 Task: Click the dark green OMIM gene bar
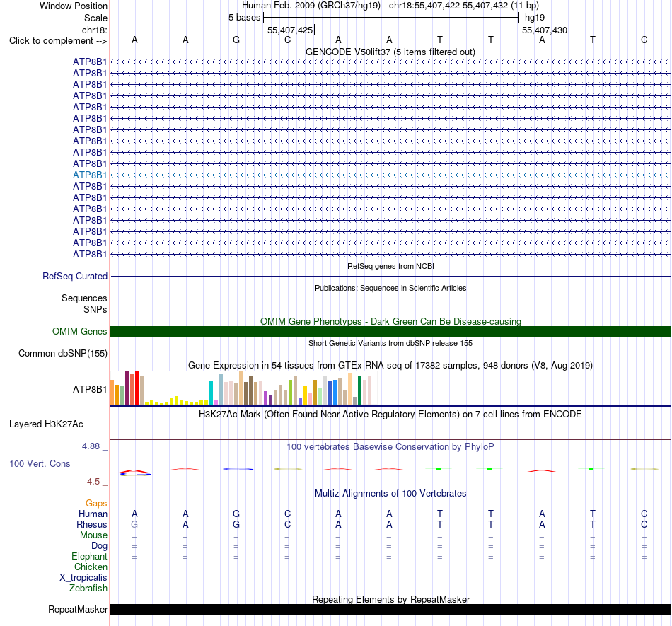pyautogui.click(x=390, y=331)
